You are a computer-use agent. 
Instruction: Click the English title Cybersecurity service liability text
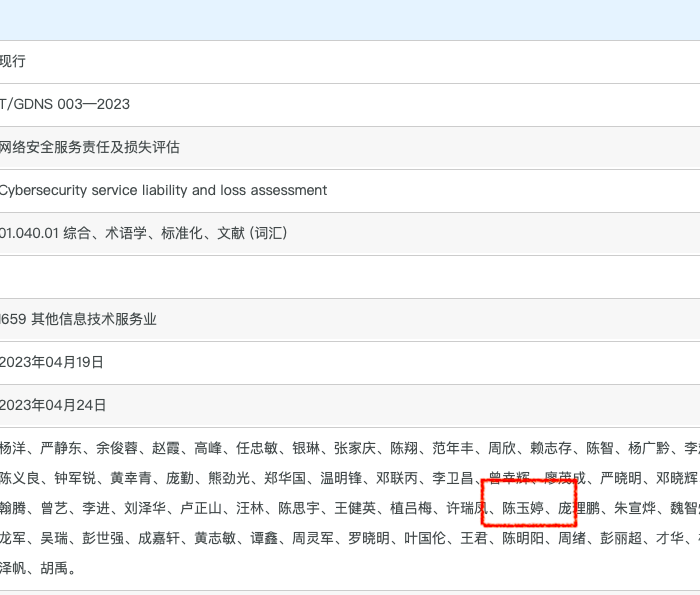click(163, 190)
